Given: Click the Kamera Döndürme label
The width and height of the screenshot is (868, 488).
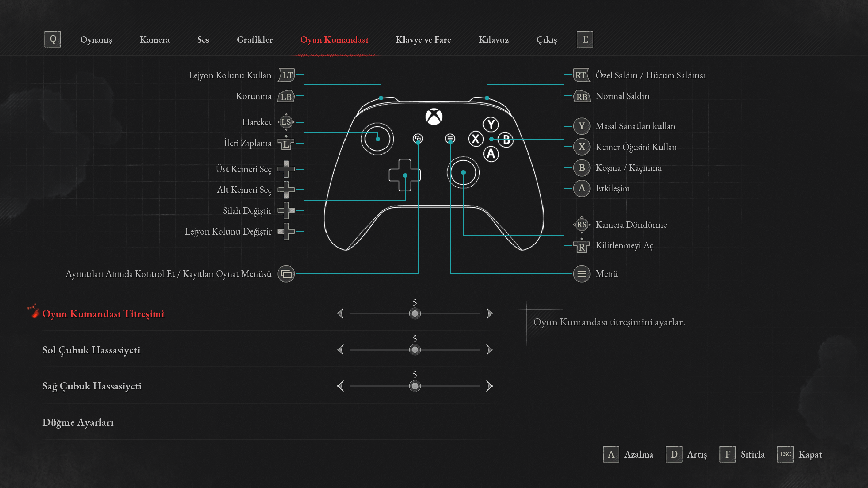Looking at the screenshot, I should (x=631, y=225).
